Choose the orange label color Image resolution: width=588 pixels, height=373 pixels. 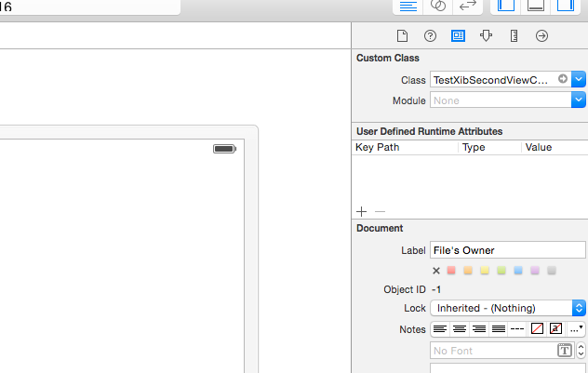[x=468, y=271]
